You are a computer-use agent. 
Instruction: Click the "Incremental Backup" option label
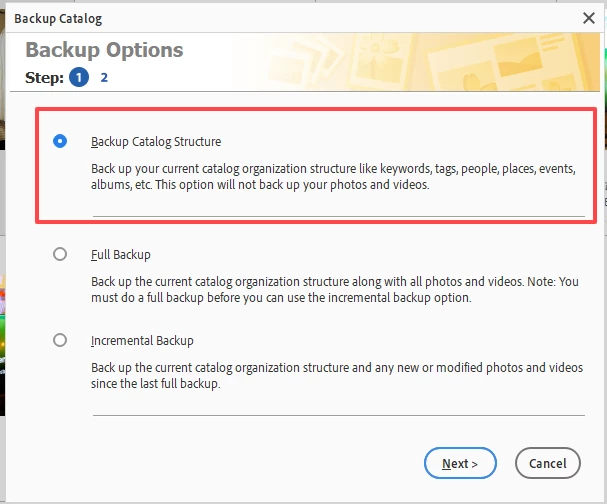pos(142,341)
